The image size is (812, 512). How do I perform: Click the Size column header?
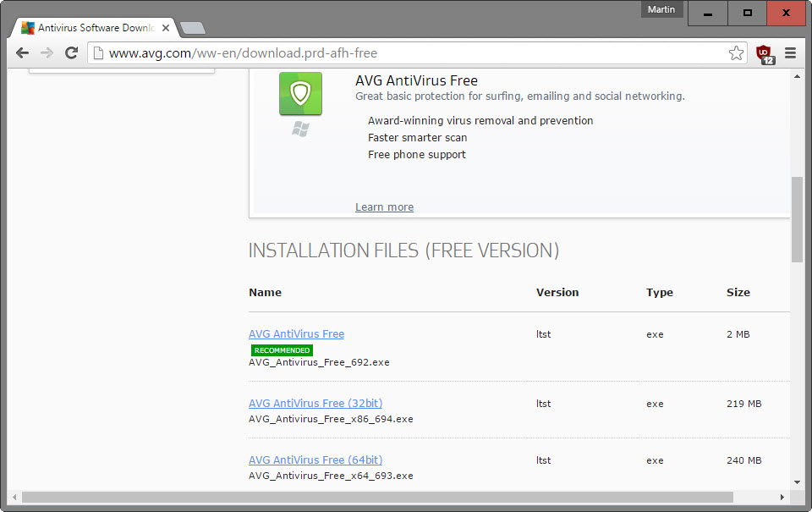point(738,292)
